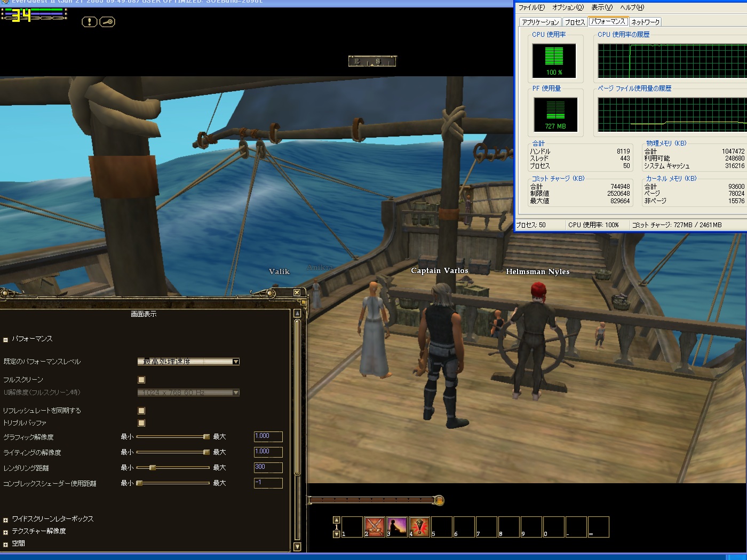Open the ヘルプ menu in Task Manager
The height and width of the screenshot is (560, 747).
632,7
